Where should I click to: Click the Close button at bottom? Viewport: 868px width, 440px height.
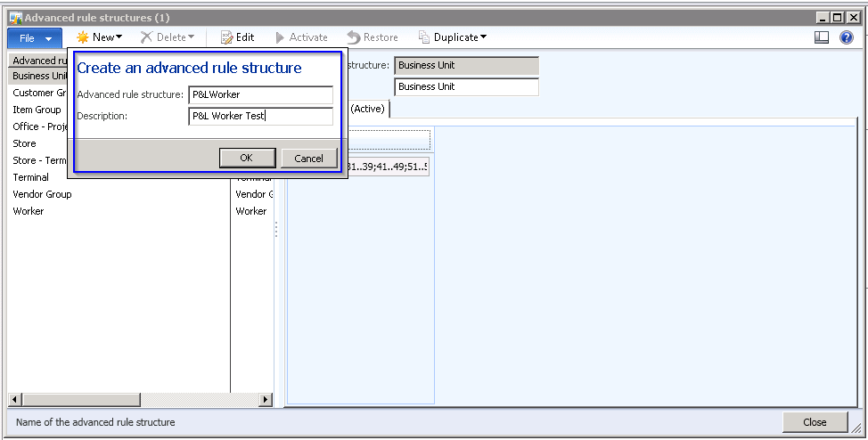tap(815, 422)
